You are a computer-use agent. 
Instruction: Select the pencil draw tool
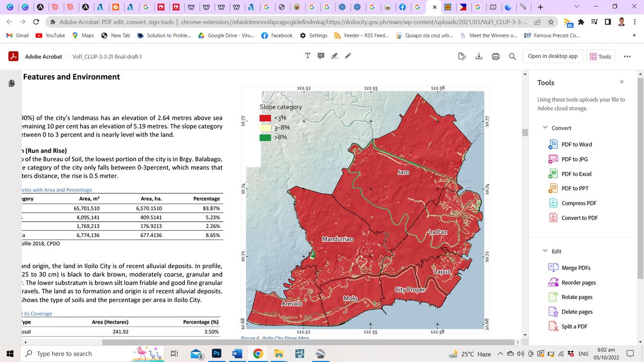pyautogui.click(x=348, y=56)
